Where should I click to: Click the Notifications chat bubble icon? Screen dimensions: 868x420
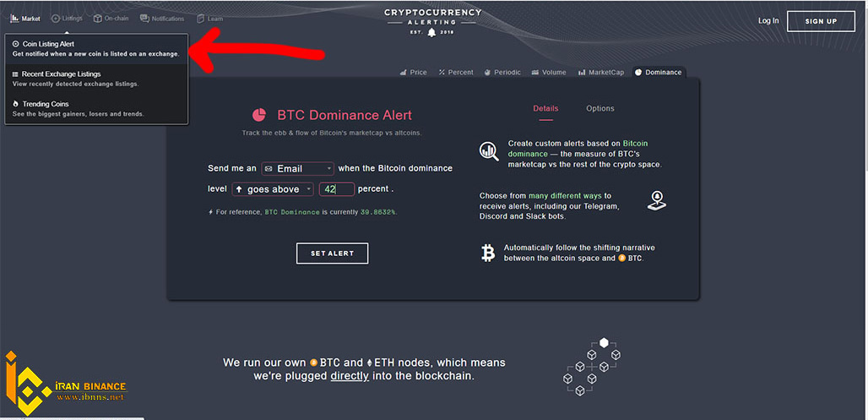point(144,19)
